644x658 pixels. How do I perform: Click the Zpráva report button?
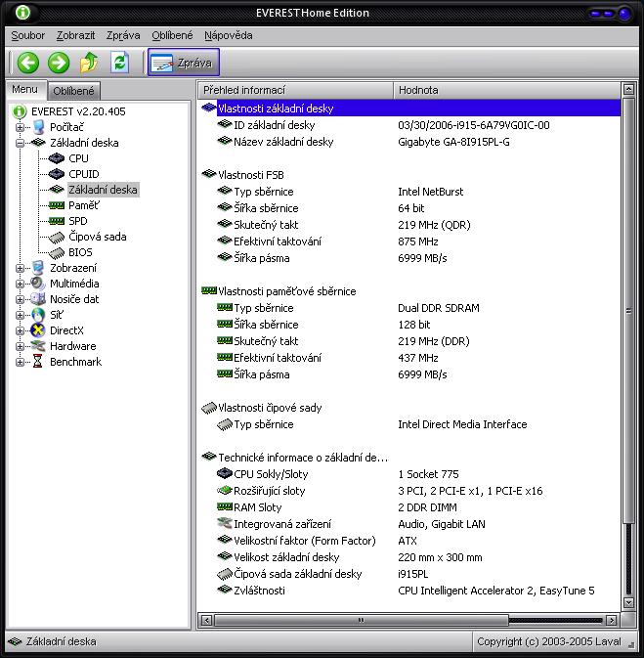[x=184, y=63]
